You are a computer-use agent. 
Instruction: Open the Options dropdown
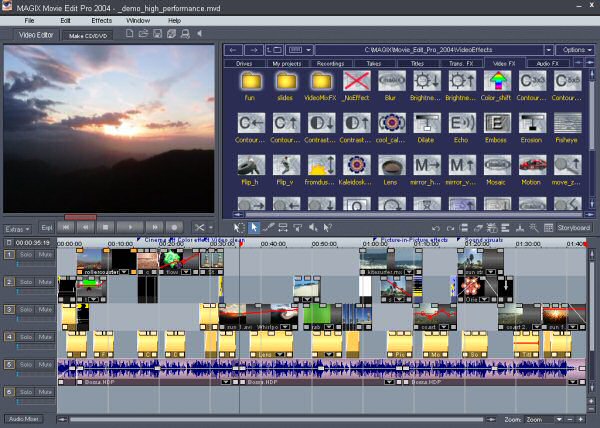[577, 50]
